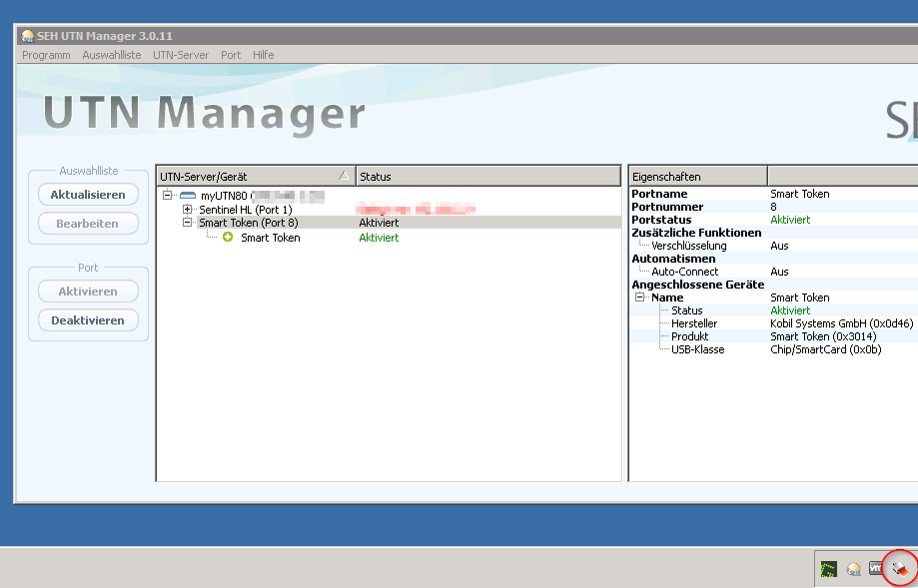Click the Smart Token (0x3014) product value
The image size is (918, 588).
tap(823, 336)
